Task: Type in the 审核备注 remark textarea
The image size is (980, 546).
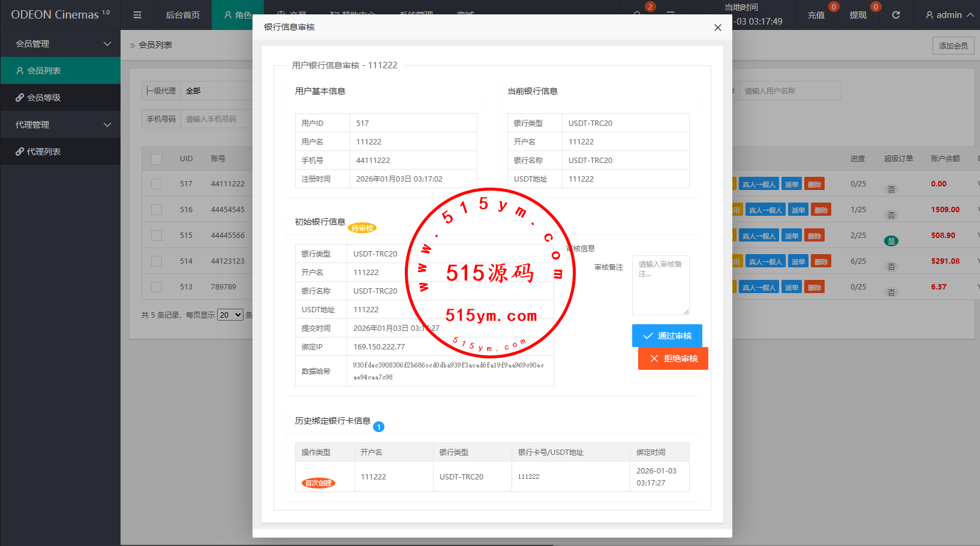Action: pyautogui.click(x=660, y=285)
